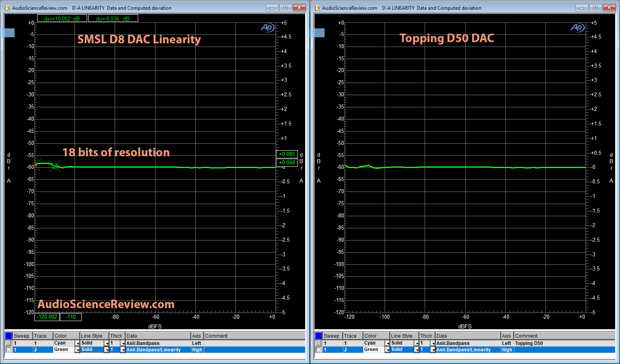Select the Anlr.Bandpass!Linearity cell in the right window
620x364 pixels.
pos(468,349)
